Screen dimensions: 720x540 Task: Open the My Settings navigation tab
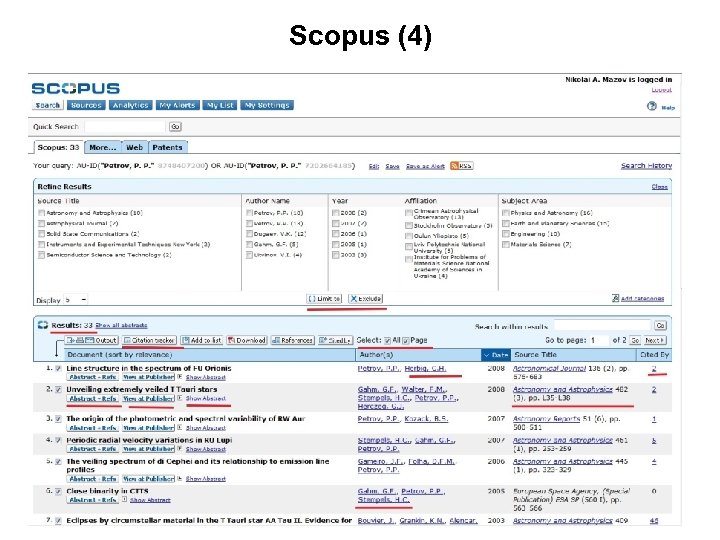pos(267,105)
